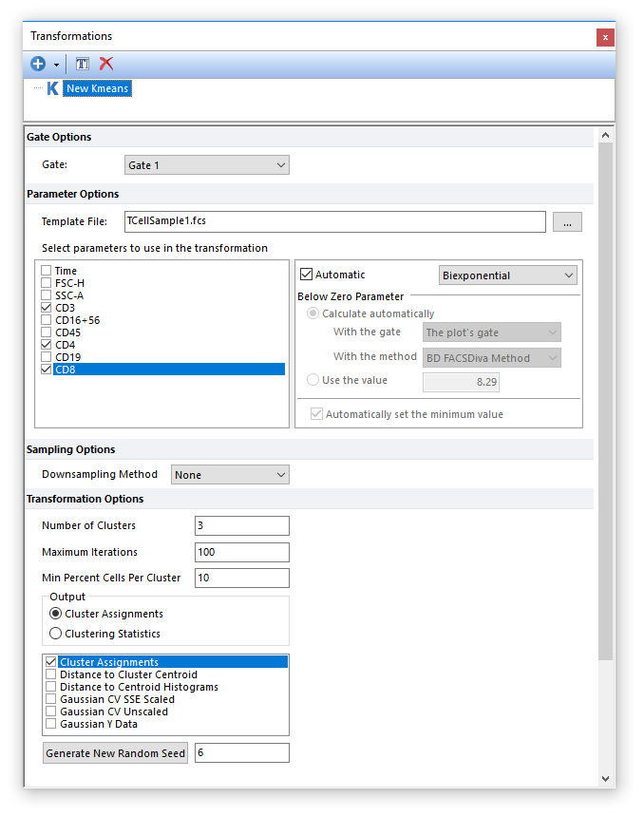Click the red X delete transformation icon
The height and width of the screenshot is (816, 644).
click(x=106, y=64)
